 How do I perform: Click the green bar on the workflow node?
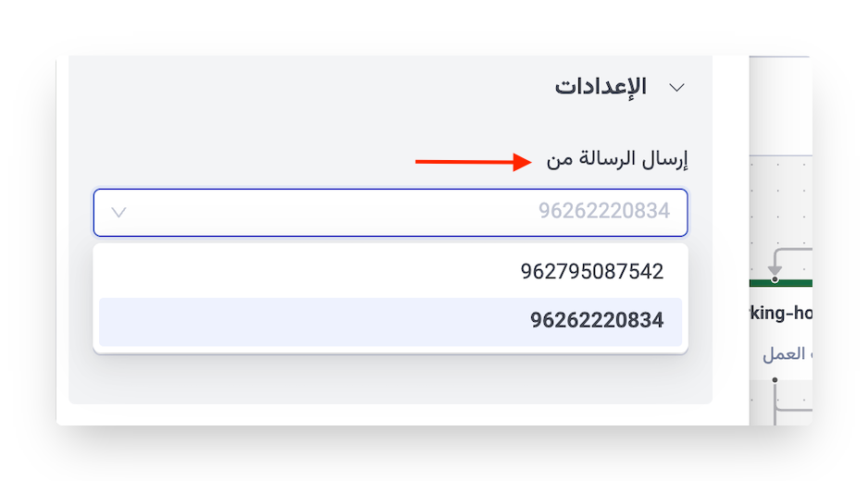click(x=794, y=281)
